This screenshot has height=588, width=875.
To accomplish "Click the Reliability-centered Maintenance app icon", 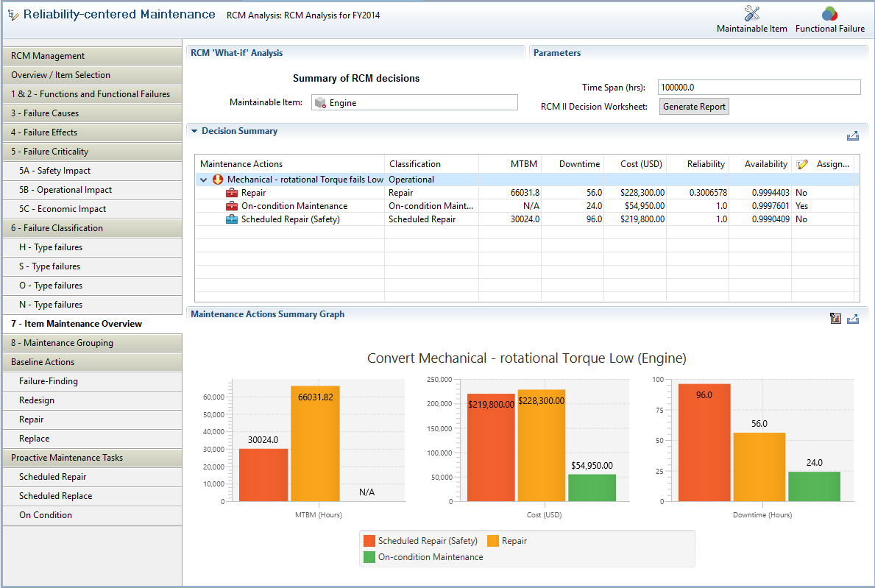I will [x=13, y=15].
